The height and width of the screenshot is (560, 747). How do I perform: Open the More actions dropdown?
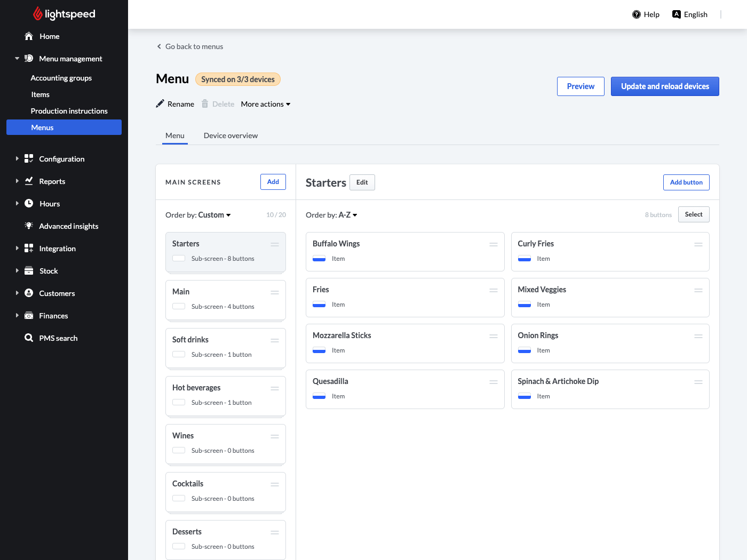coord(265,104)
